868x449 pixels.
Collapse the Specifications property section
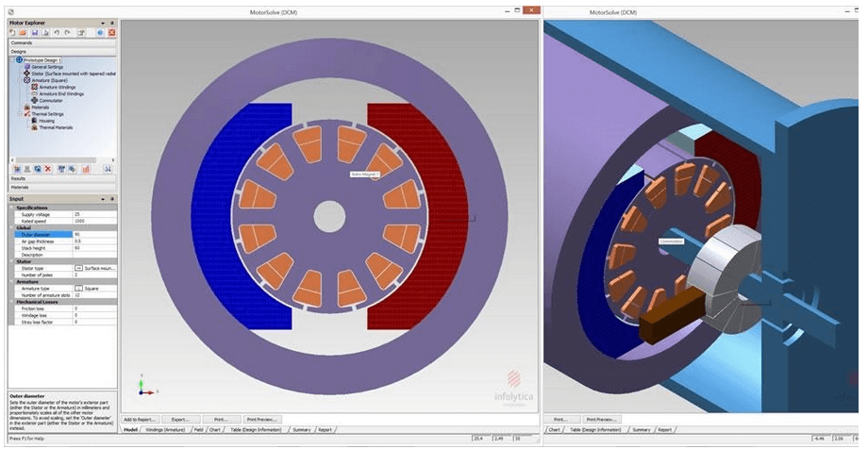coord(12,208)
